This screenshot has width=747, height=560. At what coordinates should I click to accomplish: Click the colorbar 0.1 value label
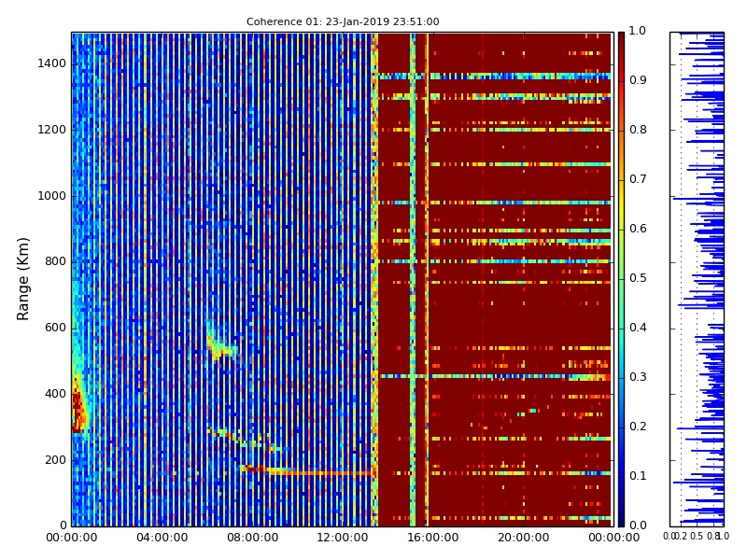pyautogui.click(x=638, y=476)
